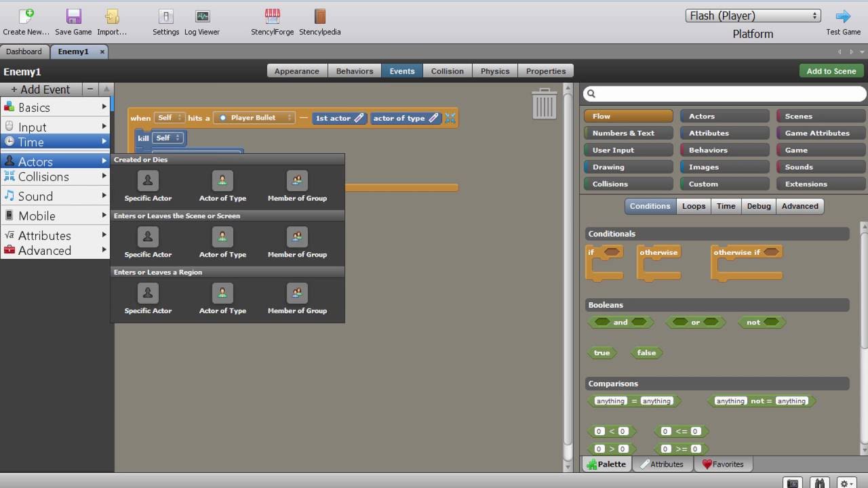This screenshot has height=488, width=868.
Task: Click the actor of type block
Action: 406,118
